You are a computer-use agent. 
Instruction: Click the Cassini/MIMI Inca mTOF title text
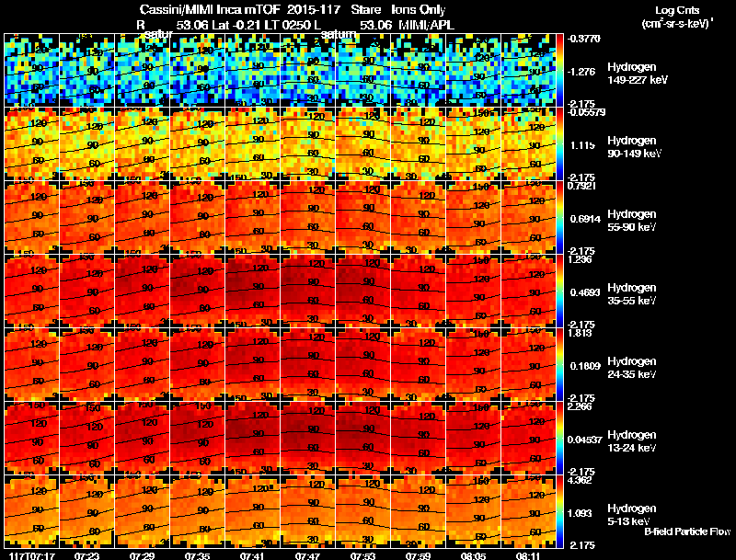tap(210, 10)
